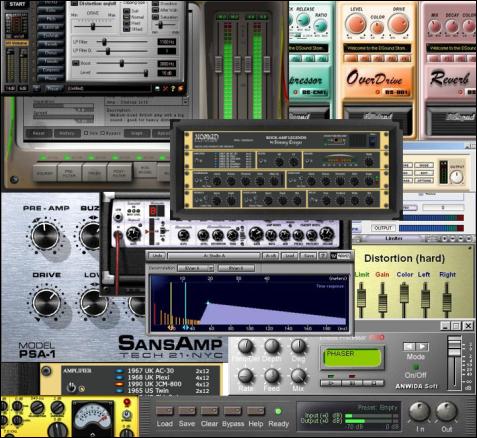Image resolution: width=477 pixels, height=438 pixels.
Task: Turn the DRIVE knob on SansAmp PSA-1
Action: pos(46,302)
